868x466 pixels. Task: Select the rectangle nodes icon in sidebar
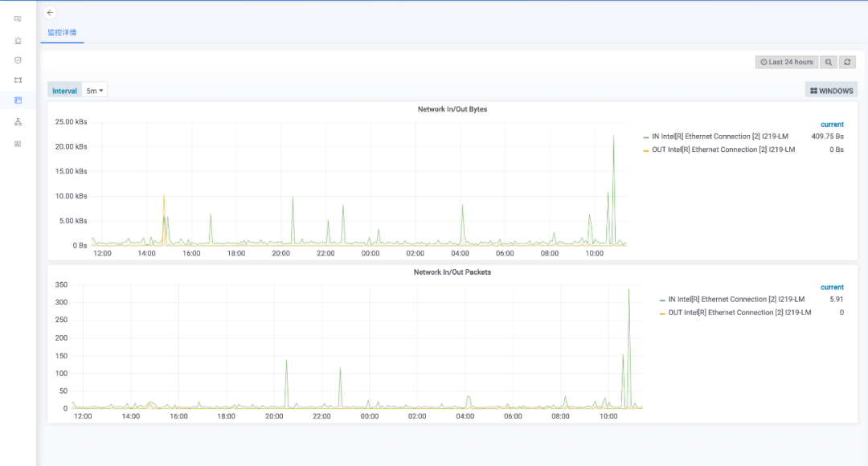pyautogui.click(x=18, y=80)
